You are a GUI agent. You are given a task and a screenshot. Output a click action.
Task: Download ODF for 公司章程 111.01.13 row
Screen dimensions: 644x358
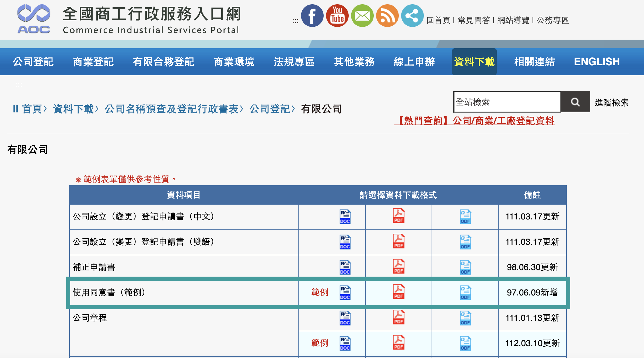tap(465, 318)
